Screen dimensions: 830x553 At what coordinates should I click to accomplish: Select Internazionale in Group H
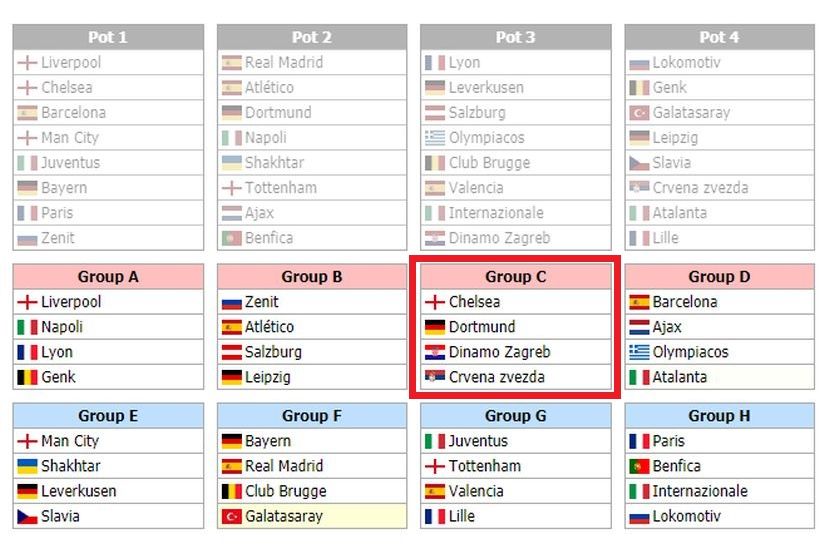(x=700, y=491)
